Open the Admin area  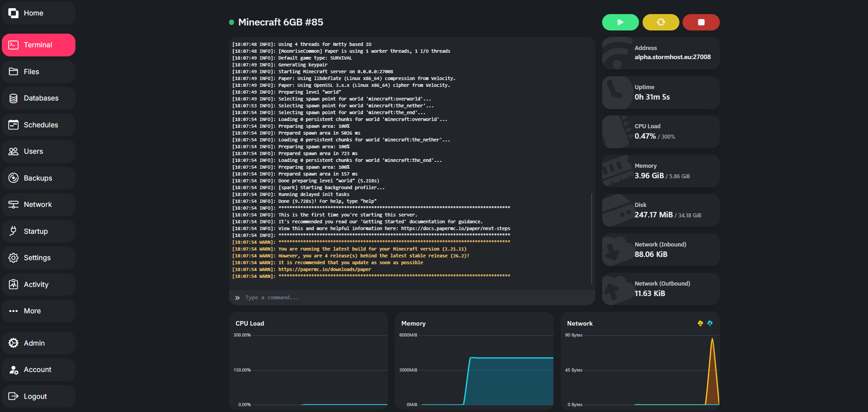39,343
